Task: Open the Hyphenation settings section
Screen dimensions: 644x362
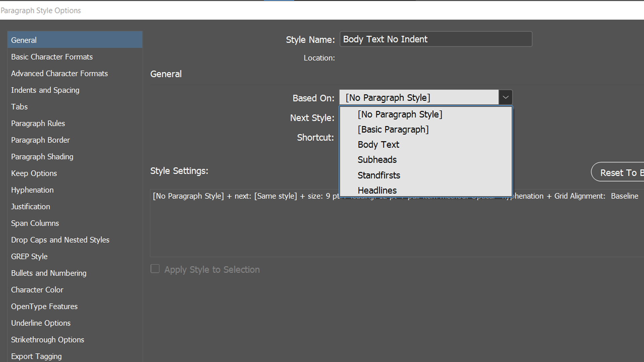Action: [x=32, y=190]
